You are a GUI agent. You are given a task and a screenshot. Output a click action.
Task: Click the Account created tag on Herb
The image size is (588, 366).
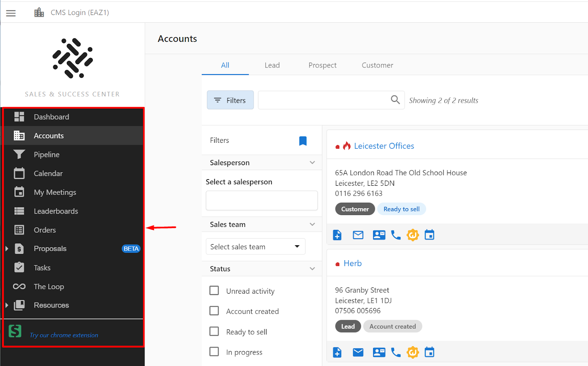392,326
